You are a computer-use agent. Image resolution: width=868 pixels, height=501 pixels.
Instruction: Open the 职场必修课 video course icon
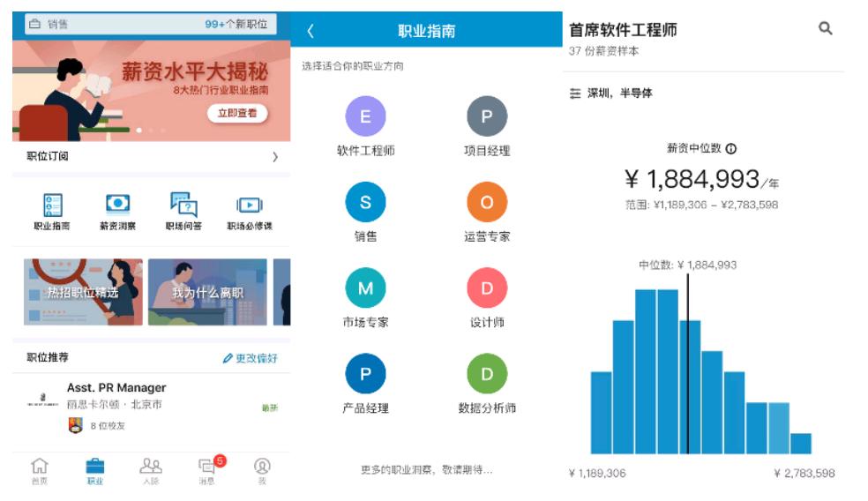[250, 205]
